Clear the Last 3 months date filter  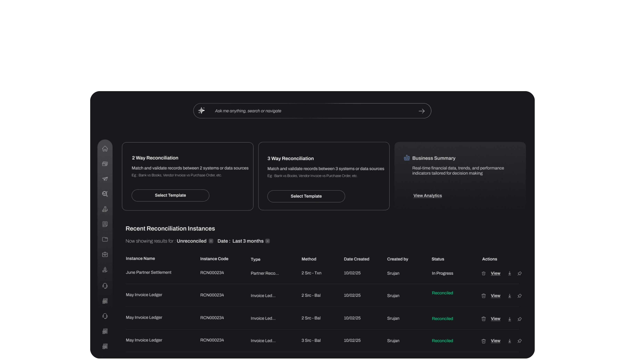click(267, 241)
